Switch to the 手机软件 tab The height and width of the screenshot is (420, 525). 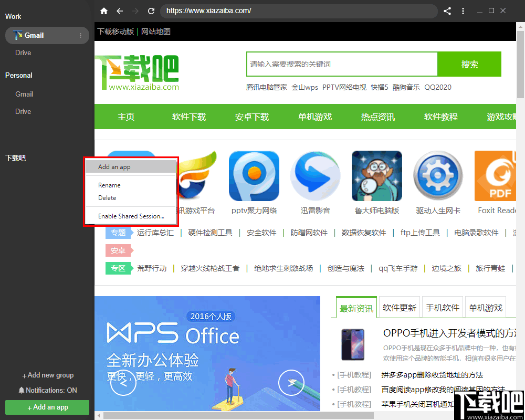coord(443,308)
